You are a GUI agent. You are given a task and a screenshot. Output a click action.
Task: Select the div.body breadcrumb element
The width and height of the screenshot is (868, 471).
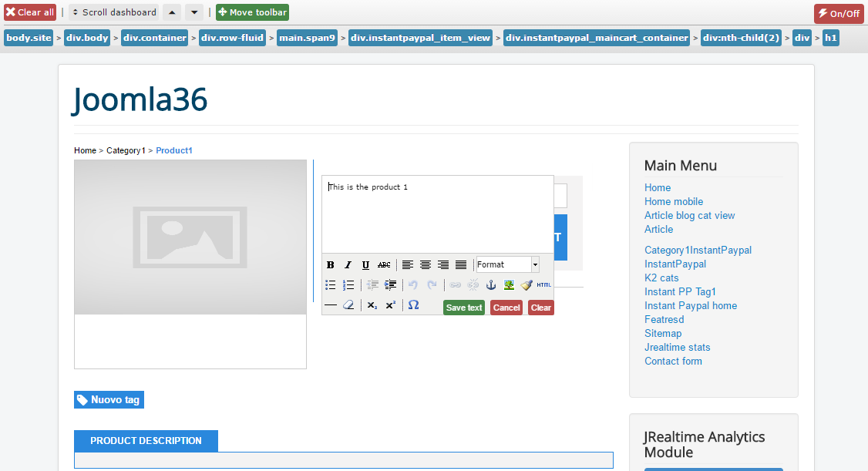(87, 38)
